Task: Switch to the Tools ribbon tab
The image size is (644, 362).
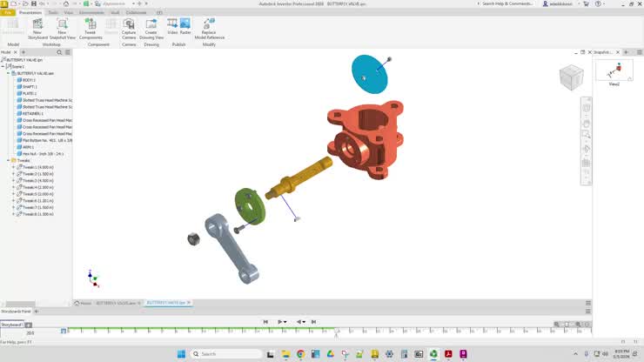Action: click(53, 13)
